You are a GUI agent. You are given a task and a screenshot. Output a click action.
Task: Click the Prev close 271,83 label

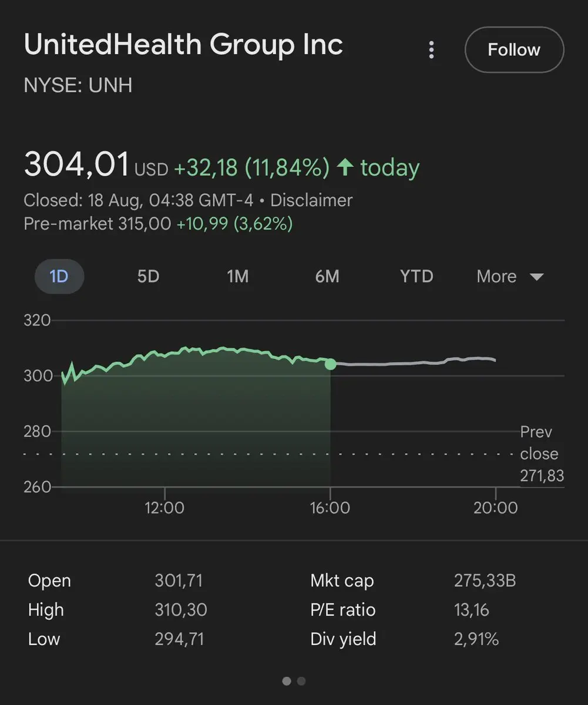click(540, 454)
